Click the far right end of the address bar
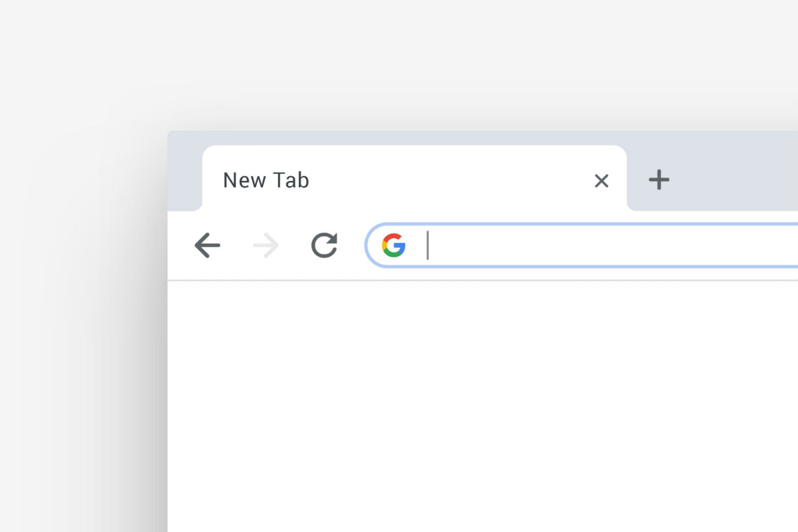This screenshot has height=532, width=798. [787, 245]
